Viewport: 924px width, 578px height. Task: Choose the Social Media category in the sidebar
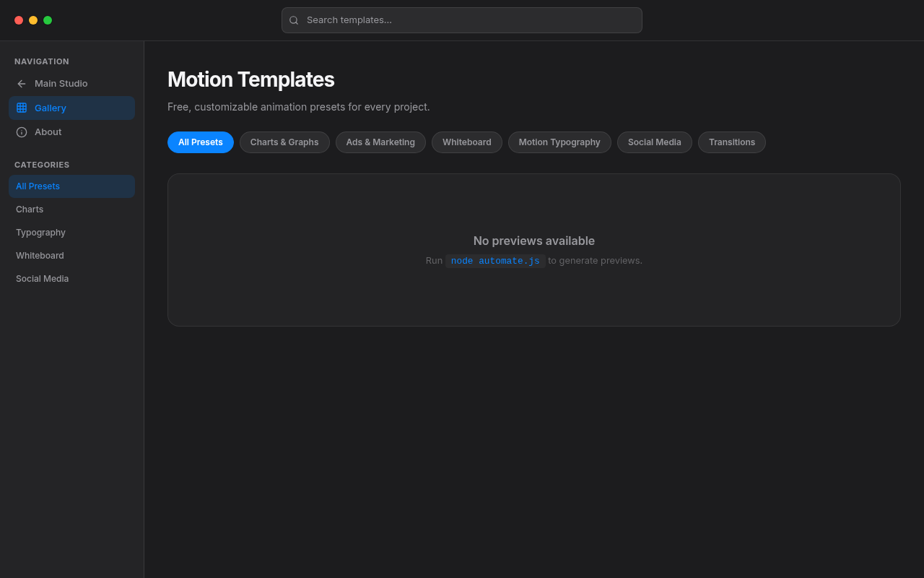71,279
